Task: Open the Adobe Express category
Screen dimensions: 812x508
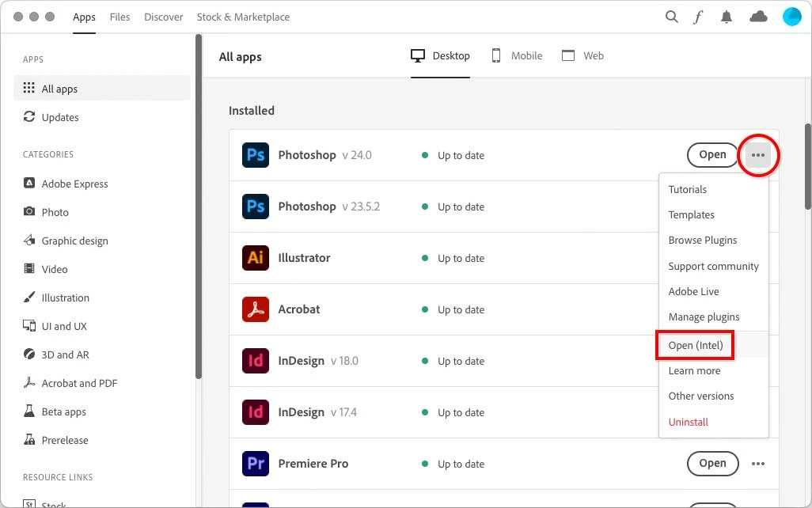Action: (x=66, y=184)
